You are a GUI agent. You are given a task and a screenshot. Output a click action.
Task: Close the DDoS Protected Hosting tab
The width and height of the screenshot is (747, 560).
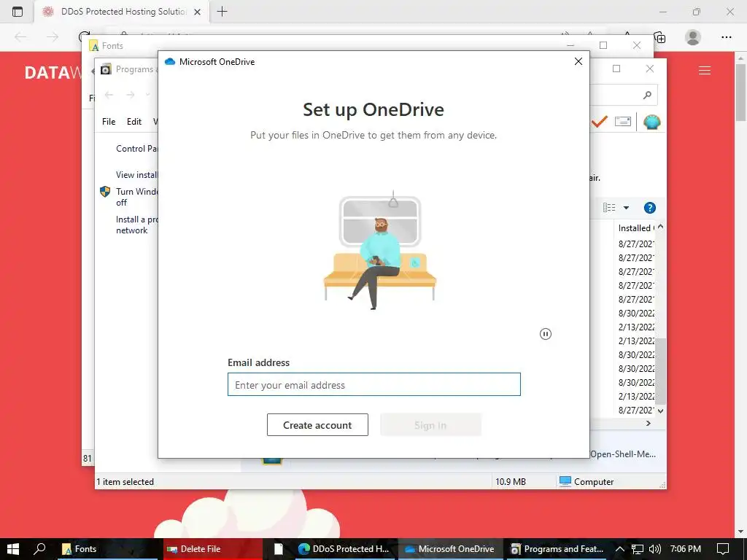pyautogui.click(x=197, y=12)
